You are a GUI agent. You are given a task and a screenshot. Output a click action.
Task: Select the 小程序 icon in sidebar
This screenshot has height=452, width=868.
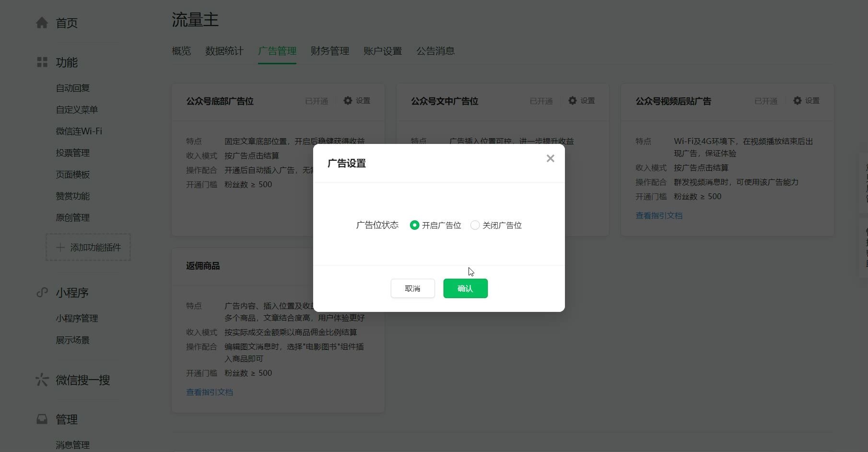tap(42, 292)
